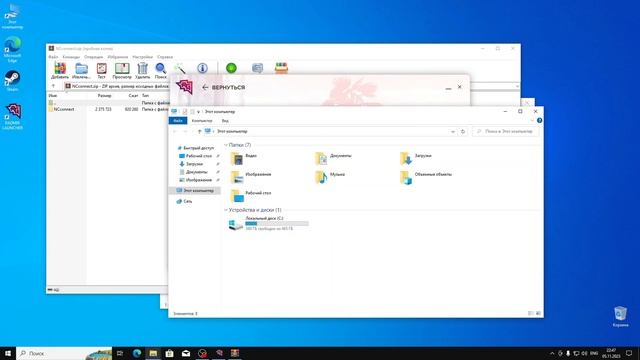Click the comment icon in WinRAR toolbar
This screenshot has height=360, width=640.
(x=257, y=68)
